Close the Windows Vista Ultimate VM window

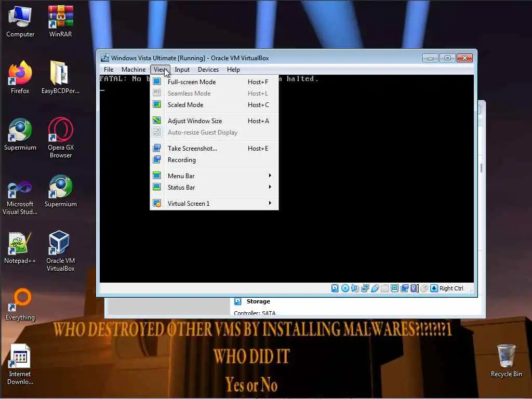pos(464,58)
